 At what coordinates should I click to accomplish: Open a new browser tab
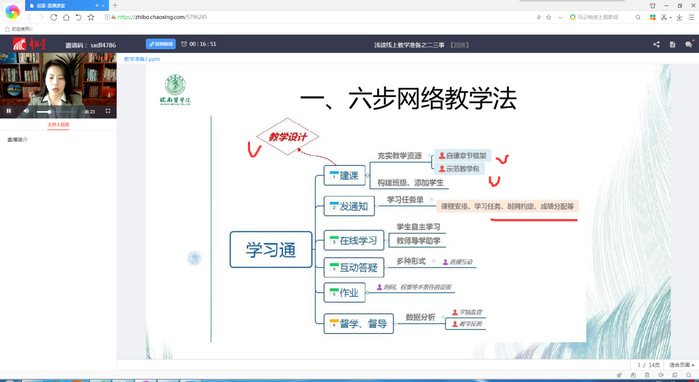[115, 5]
